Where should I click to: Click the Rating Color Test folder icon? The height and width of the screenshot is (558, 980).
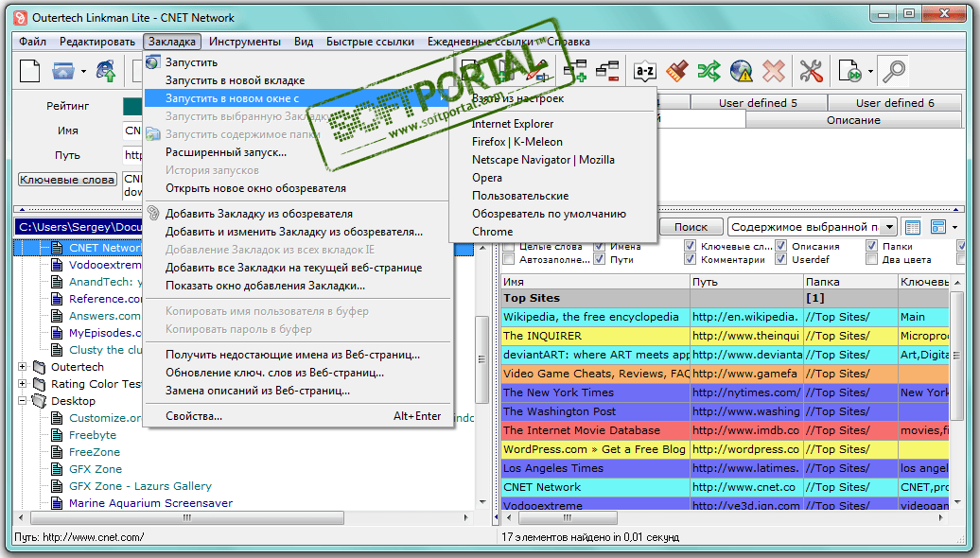point(40,384)
